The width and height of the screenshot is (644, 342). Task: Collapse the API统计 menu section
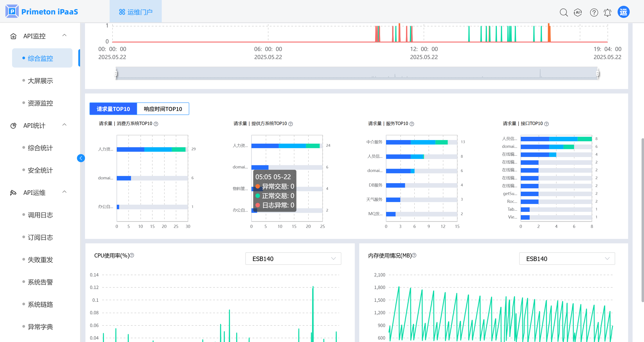64,125
